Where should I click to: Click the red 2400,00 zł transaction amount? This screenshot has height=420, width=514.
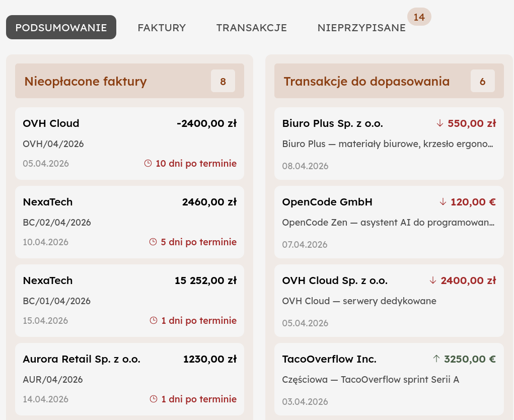468,281
